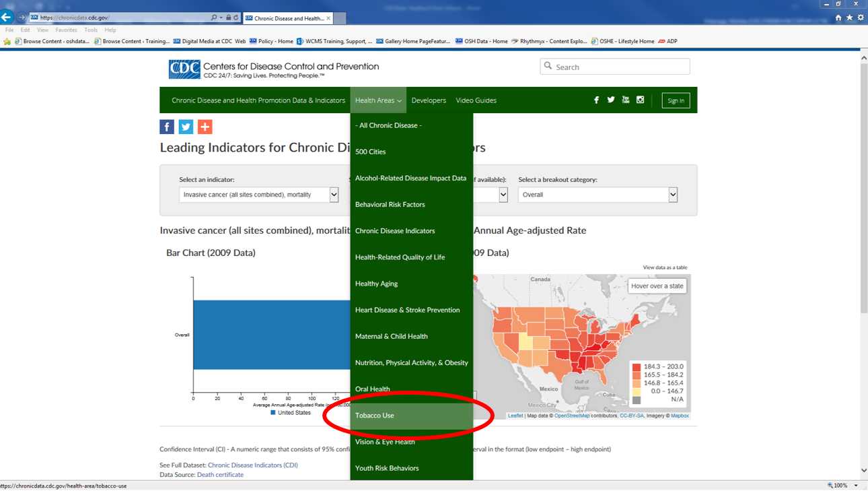Image resolution: width=868 pixels, height=491 pixels.
Task: Open the red AddThis share icon
Action: point(205,126)
